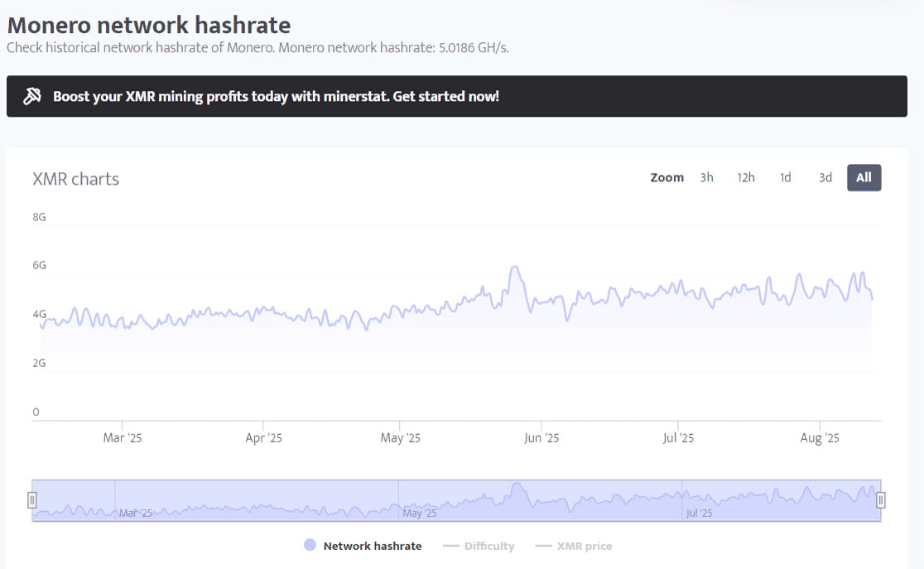Click the 2G y-axis label
This screenshot has height=569, width=924.
39,364
